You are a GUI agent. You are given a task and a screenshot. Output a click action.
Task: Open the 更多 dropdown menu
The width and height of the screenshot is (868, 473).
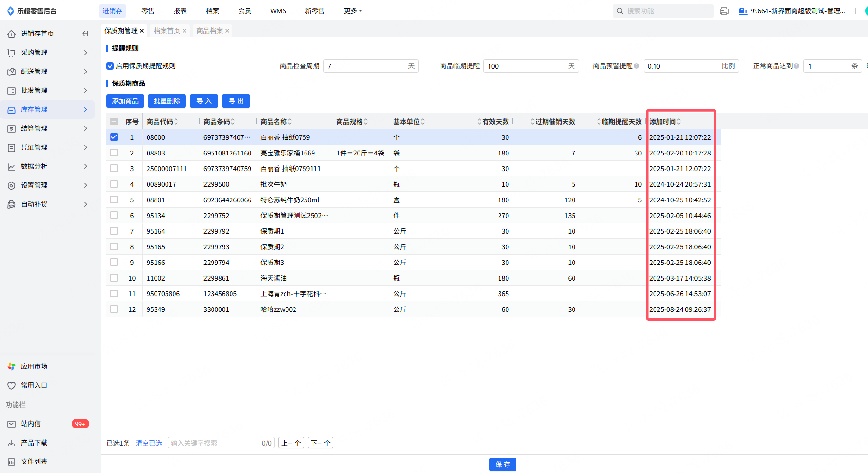point(352,11)
